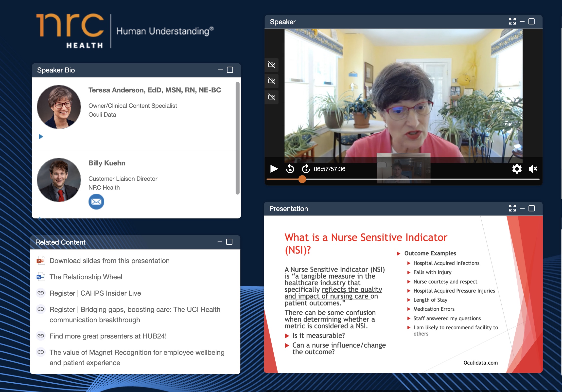Click the video time readout 06:57/57:36
This screenshot has height=392, width=562.
coord(330,169)
